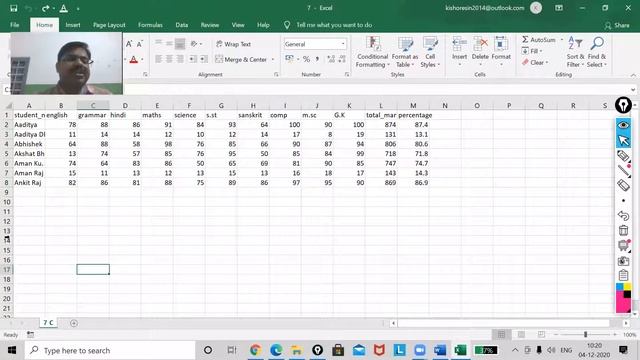Increase decimal places
Viewport: 640px width, 360px height.
click(x=331, y=59)
